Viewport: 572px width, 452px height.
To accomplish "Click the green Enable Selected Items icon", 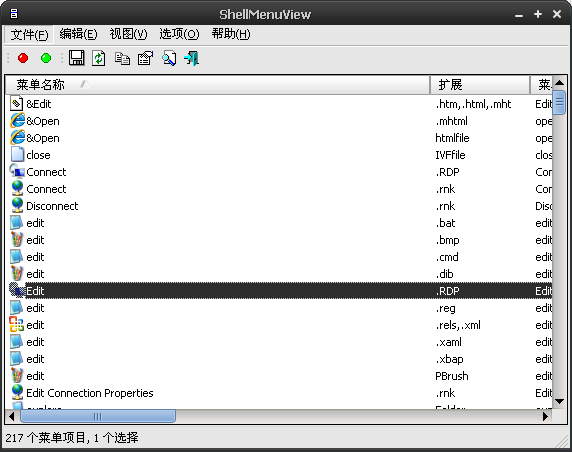I will (x=46, y=58).
